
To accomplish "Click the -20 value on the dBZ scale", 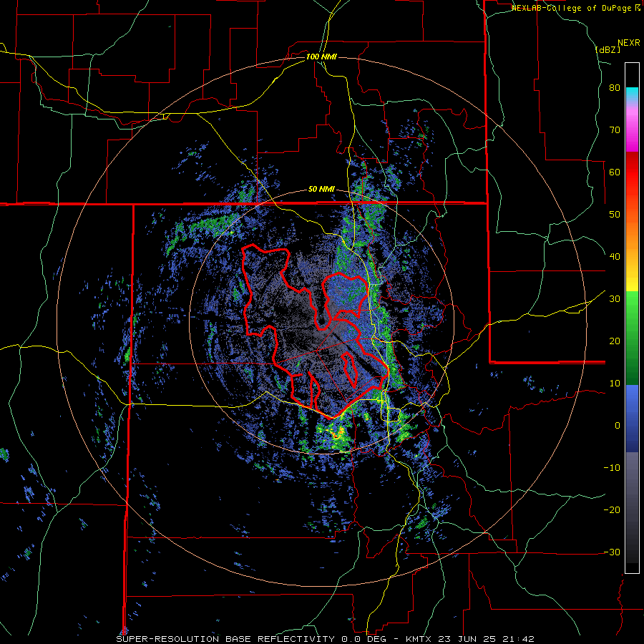I will click(612, 510).
